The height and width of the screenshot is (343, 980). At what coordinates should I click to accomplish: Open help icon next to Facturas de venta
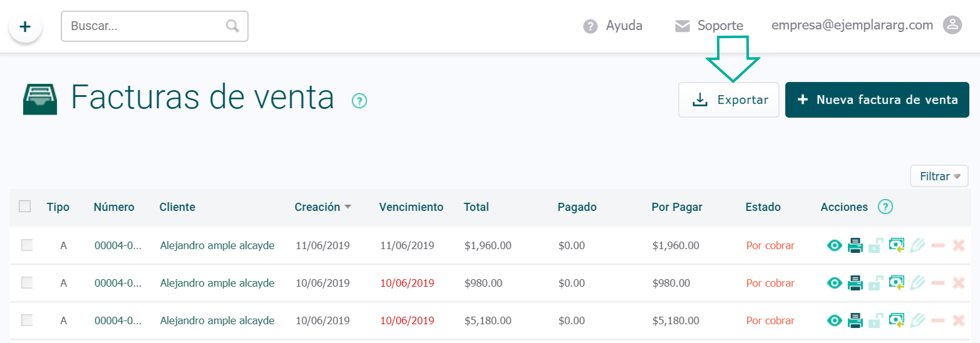[359, 101]
